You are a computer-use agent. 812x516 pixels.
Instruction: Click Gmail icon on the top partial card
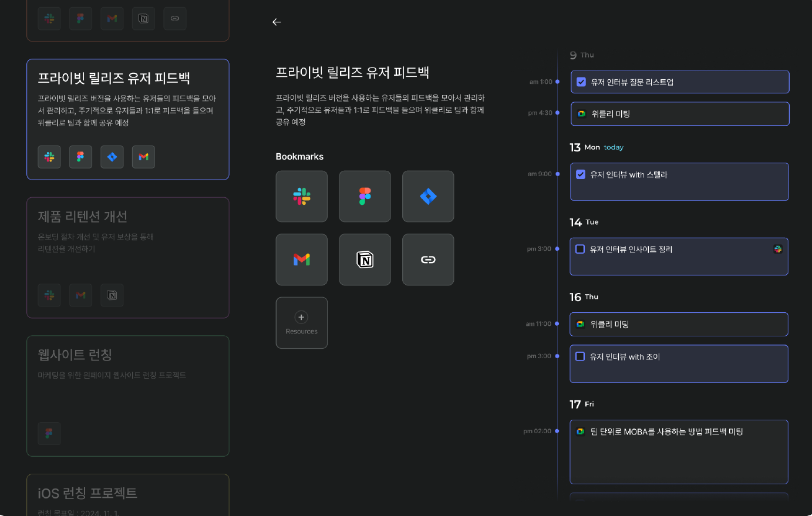click(112, 18)
